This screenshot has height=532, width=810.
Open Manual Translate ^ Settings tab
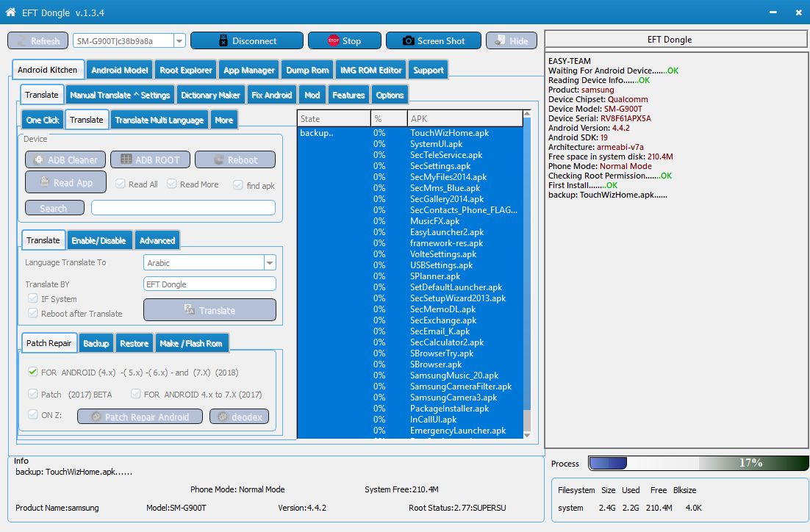pos(120,95)
